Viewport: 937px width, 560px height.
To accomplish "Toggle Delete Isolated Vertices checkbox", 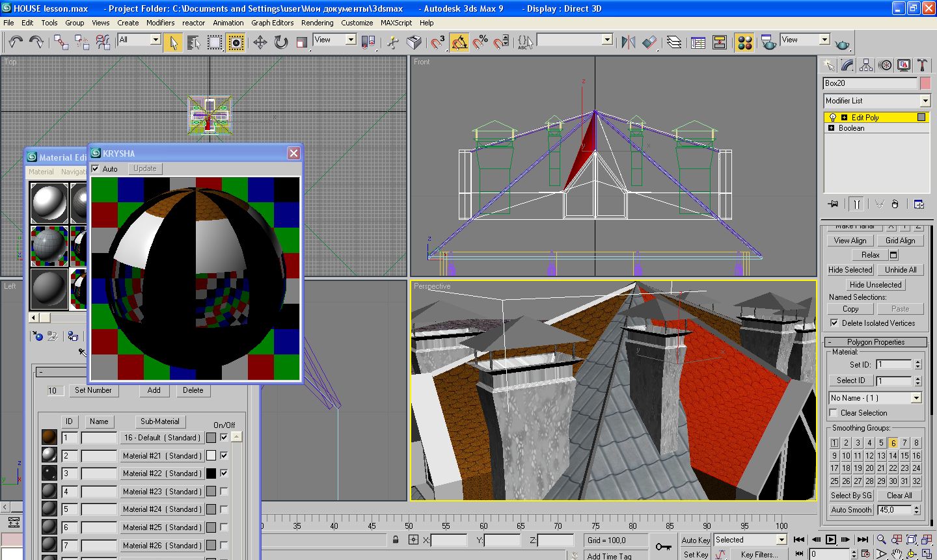I will (834, 323).
